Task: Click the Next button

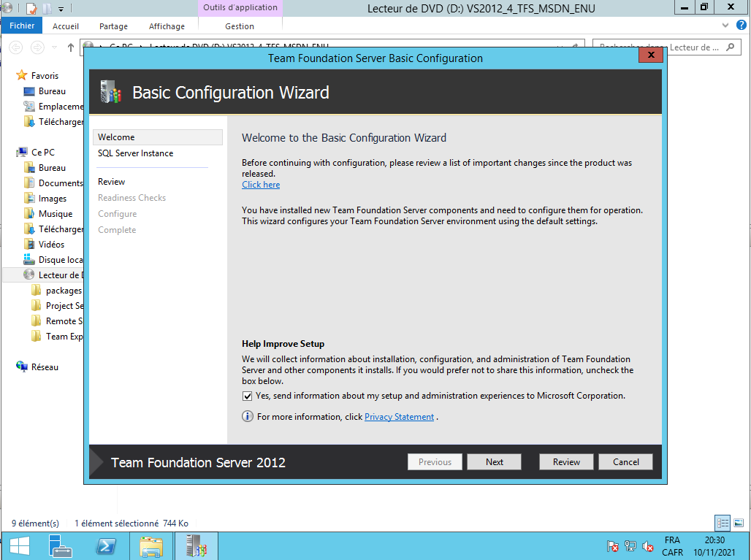Action: pos(494,461)
